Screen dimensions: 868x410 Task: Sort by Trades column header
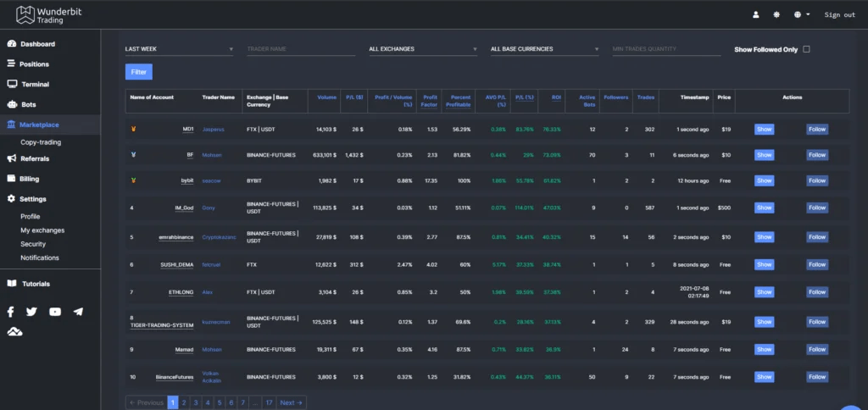pyautogui.click(x=645, y=97)
